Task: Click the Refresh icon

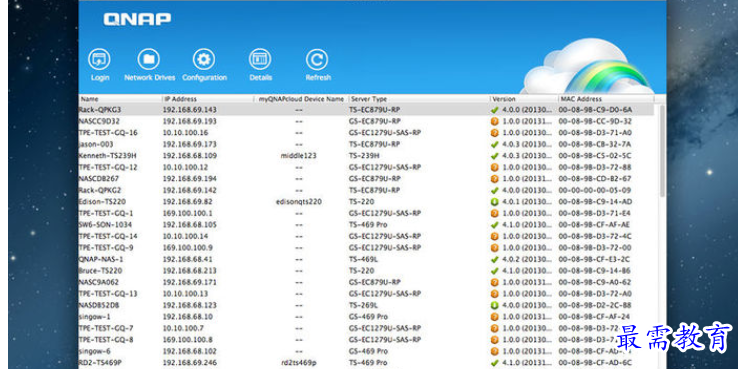Action: tap(317, 60)
